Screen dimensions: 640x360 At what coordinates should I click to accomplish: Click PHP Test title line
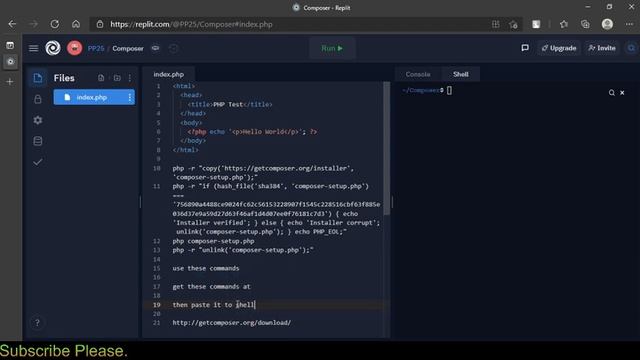[230, 104]
